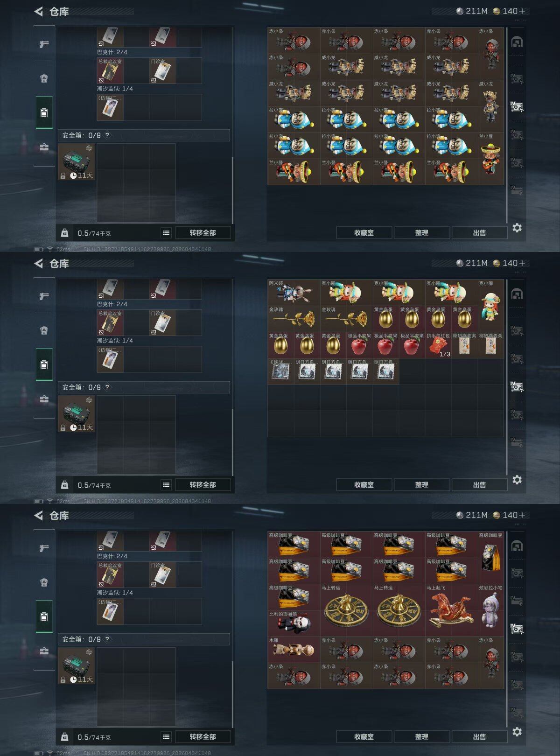
Task: Select the 木雕 wood carving item
Action: (294, 650)
